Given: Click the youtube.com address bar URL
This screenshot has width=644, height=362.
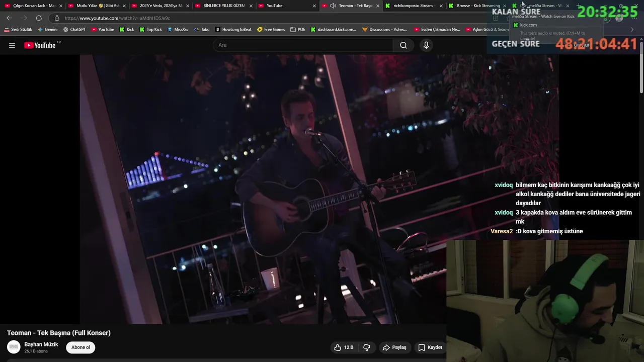Looking at the screenshot, I should (117, 18).
